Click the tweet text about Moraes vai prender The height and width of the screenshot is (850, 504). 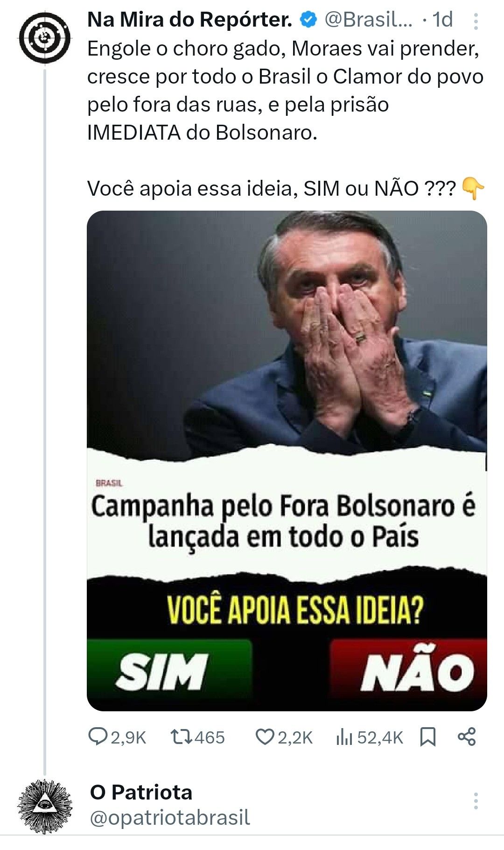[285, 91]
